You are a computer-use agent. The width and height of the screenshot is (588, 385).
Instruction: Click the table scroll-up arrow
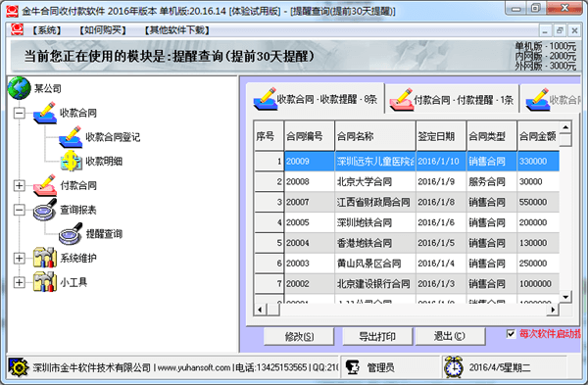point(565,127)
